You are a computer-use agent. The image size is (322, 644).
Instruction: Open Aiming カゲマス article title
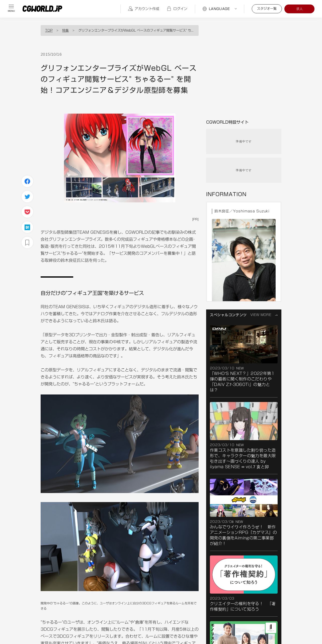[243, 535]
